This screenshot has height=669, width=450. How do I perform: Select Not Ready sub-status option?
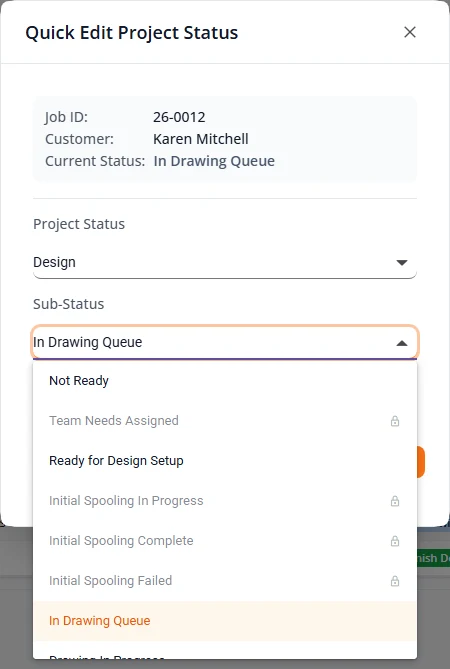click(225, 381)
